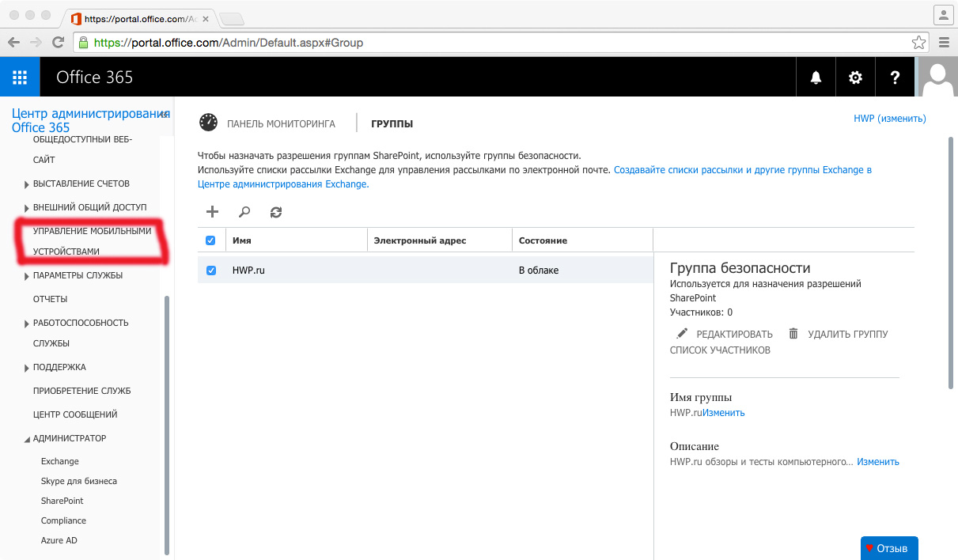This screenshot has height=560, width=958.
Task: Open ОБЩЕДОСТУПНЫЙ ВЕБ-САЙТ
Action: pos(82,149)
